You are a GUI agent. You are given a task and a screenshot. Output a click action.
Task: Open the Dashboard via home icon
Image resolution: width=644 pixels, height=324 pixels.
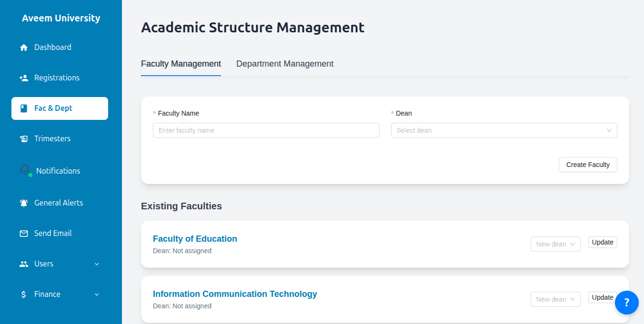pyautogui.click(x=24, y=47)
